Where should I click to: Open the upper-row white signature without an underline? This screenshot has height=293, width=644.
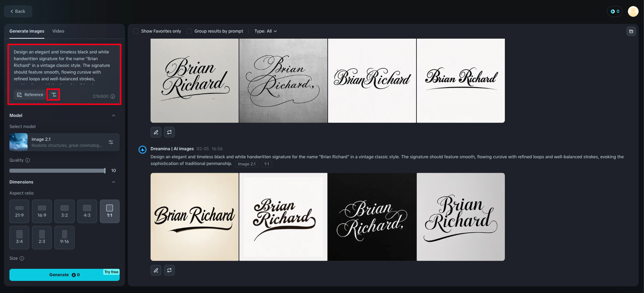[x=372, y=81]
